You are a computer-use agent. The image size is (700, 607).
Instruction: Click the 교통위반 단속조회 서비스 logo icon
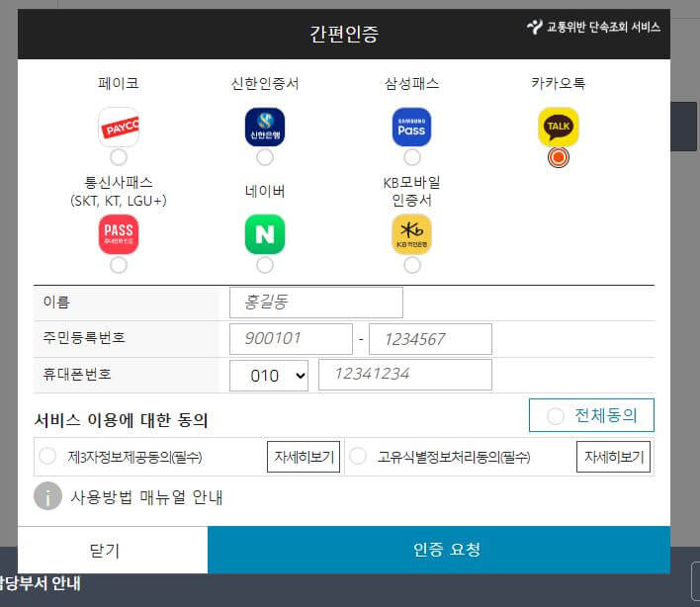534,27
